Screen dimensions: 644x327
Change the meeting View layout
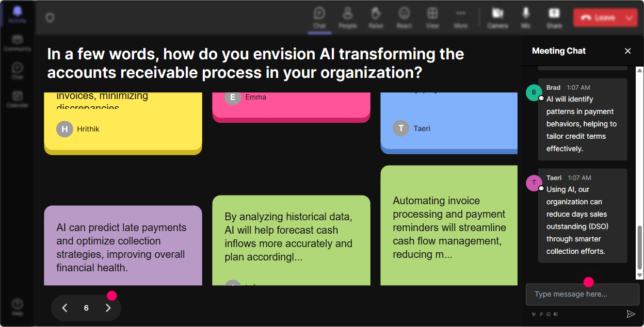[x=432, y=18]
